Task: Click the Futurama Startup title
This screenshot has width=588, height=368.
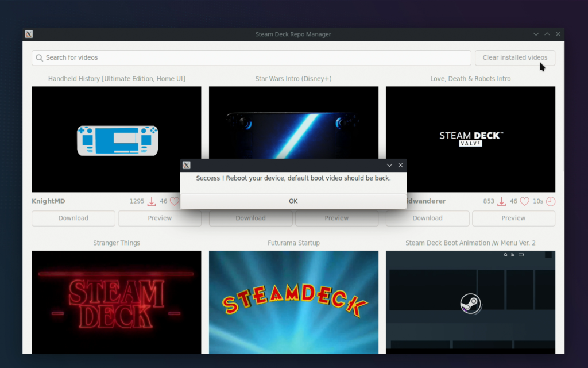Action: [x=293, y=243]
